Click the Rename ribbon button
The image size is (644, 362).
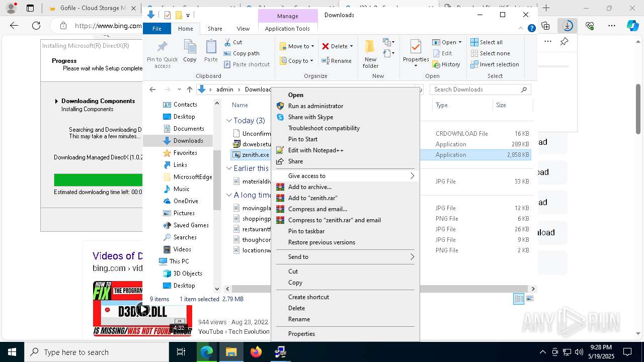[337, 61]
